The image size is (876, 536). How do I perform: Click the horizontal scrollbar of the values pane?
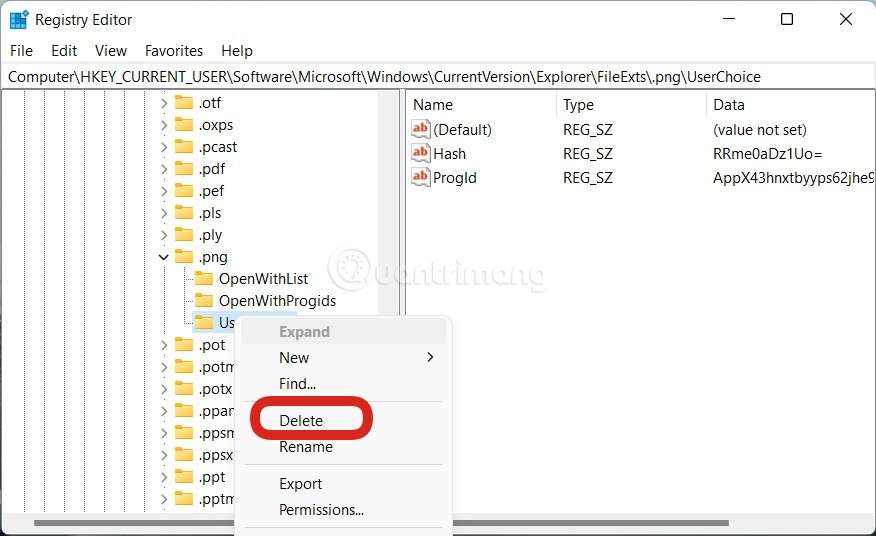589,523
